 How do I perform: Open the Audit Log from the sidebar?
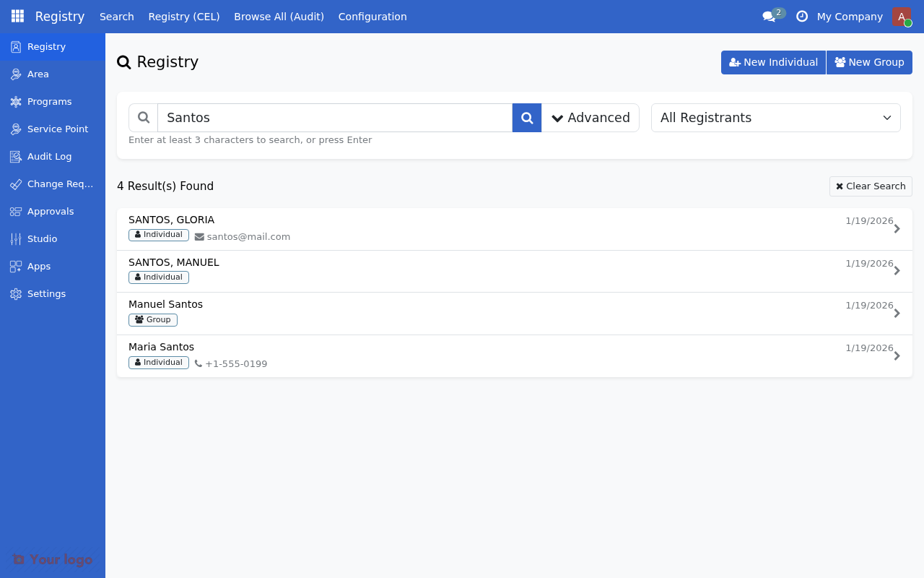click(x=49, y=156)
